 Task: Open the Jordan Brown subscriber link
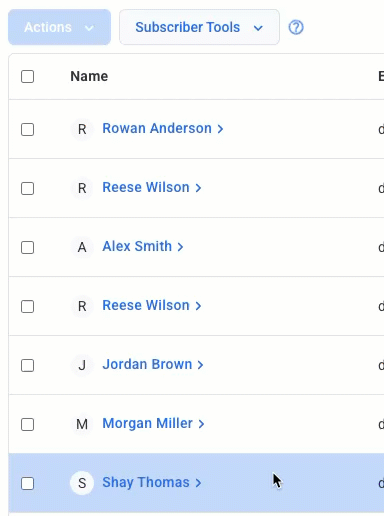147,364
